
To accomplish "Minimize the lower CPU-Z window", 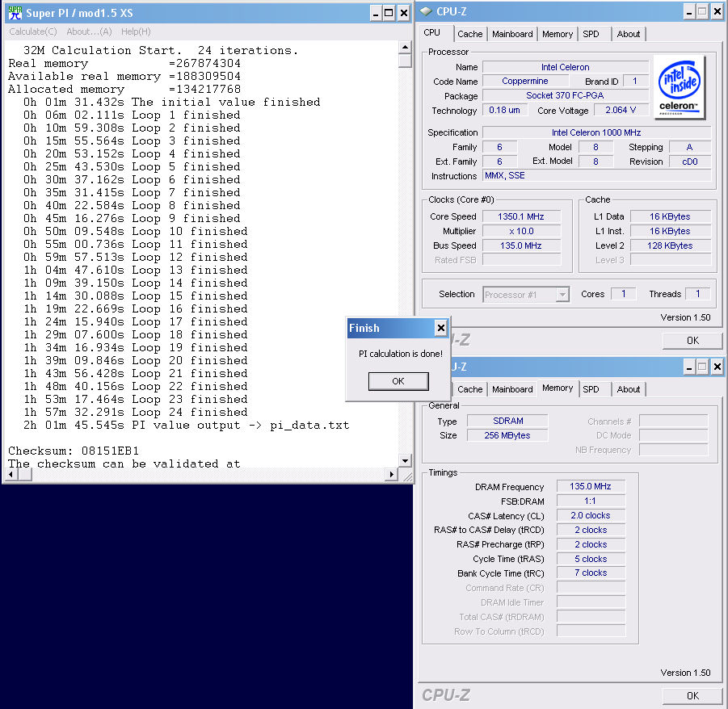I will coord(689,367).
